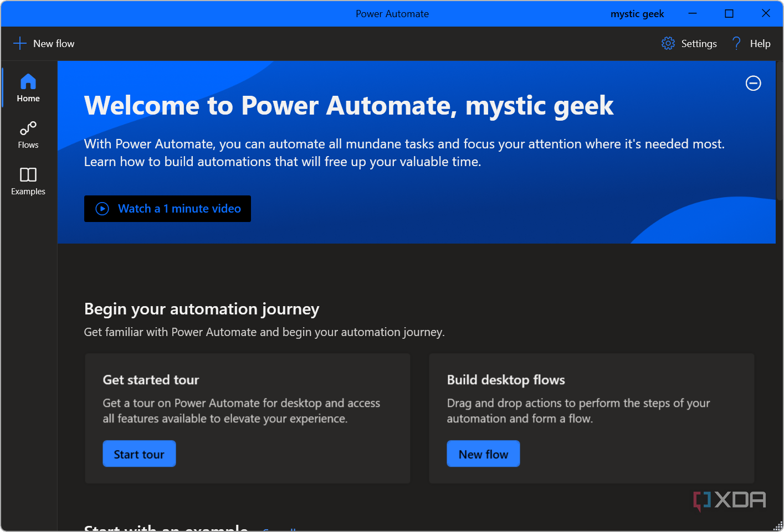Click the Help question mark icon
Image resolution: width=784 pixels, height=532 pixels.
(736, 44)
